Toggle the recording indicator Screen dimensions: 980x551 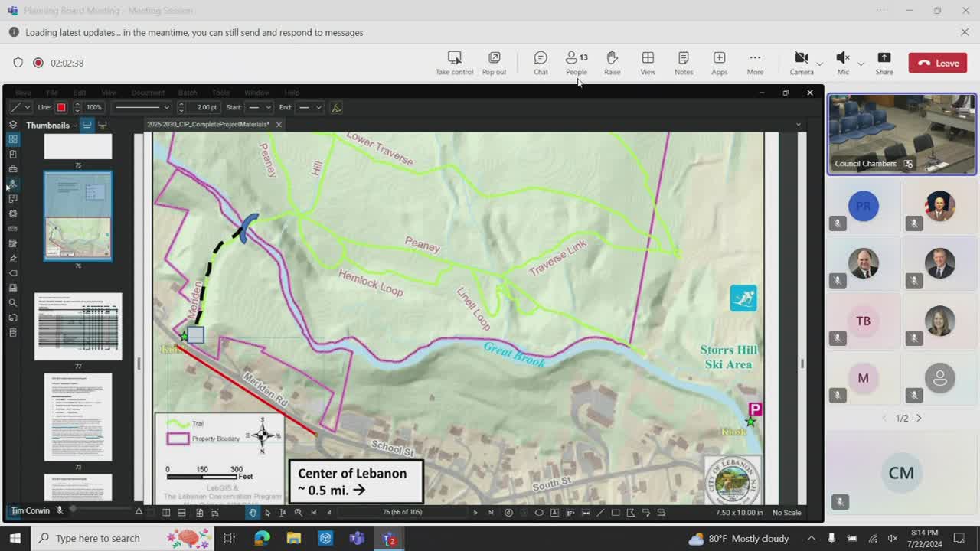click(x=38, y=63)
